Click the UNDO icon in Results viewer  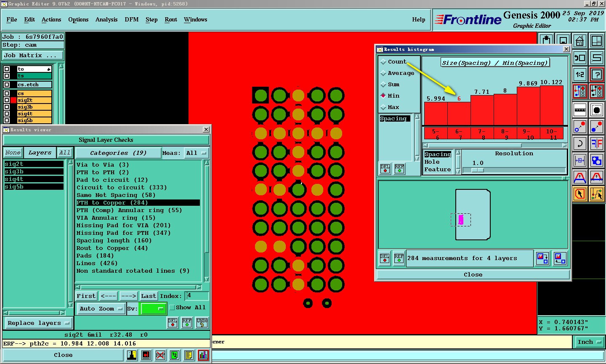coord(202,323)
